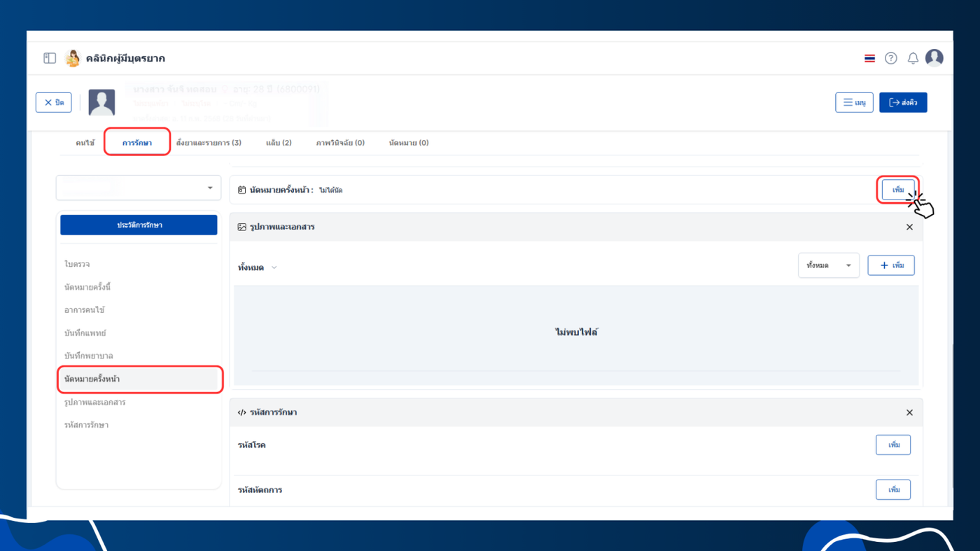Open help via the question mark icon
This screenshot has height=551, width=980.
(x=890, y=58)
